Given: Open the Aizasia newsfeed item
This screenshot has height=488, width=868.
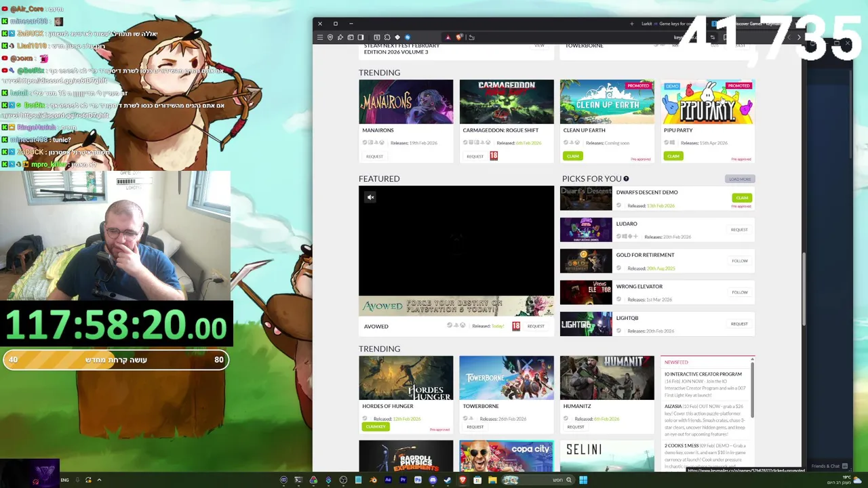Looking at the screenshot, I should [x=673, y=406].
